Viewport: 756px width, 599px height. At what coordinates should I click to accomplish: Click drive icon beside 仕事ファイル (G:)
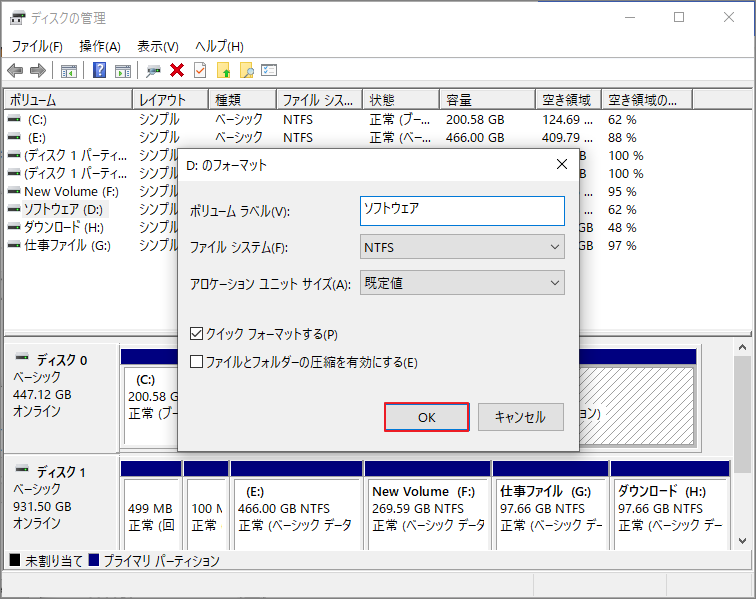(14, 245)
